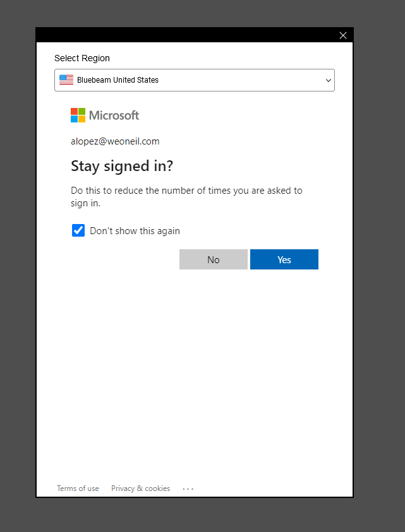The image size is (405, 532).
Task: Close the sign-in dialog window
Action: pyautogui.click(x=343, y=35)
